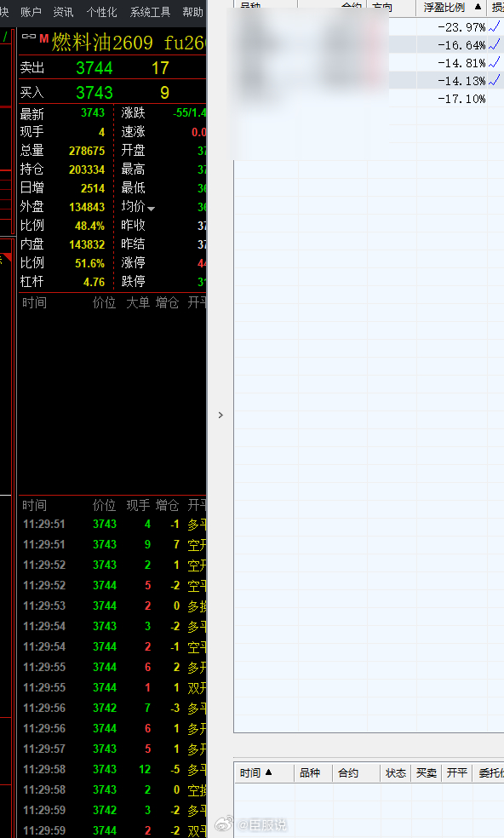Viewport: 504px width, 838px height.
Task: Click the 大单 column header in large-order list
Action: pos(137,302)
